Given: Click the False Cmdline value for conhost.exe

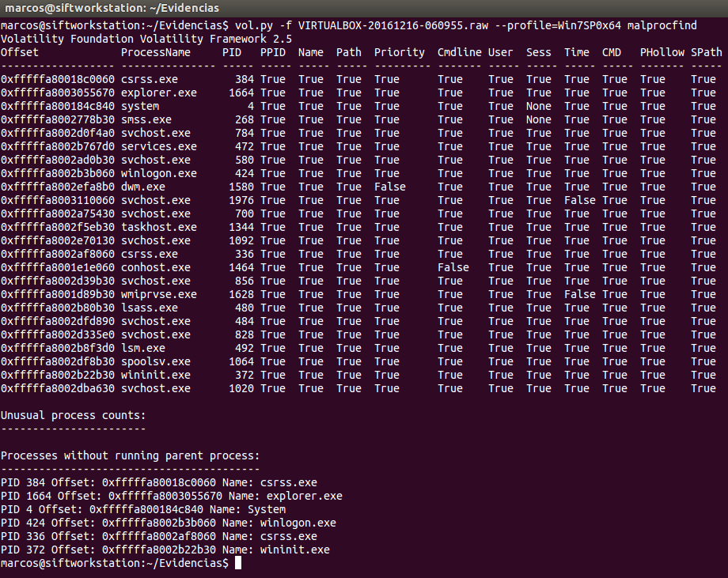Looking at the screenshot, I should pyautogui.click(x=453, y=267).
